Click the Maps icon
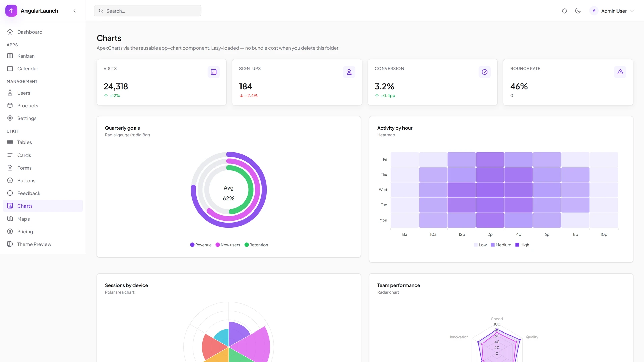The width and height of the screenshot is (644, 362). tap(10, 219)
